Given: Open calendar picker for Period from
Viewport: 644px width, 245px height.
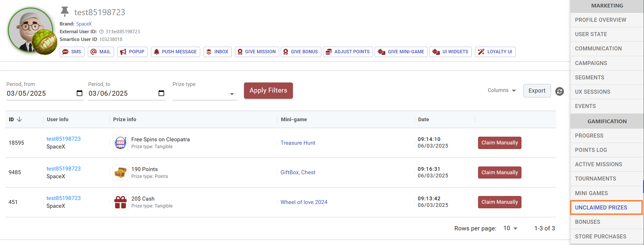Looking at the screenshot, I should [x=80, y=93].
